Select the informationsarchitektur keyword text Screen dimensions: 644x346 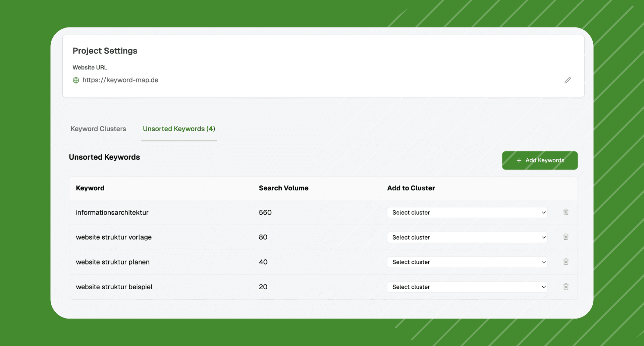pyautogui.click(x=112, y=212)
